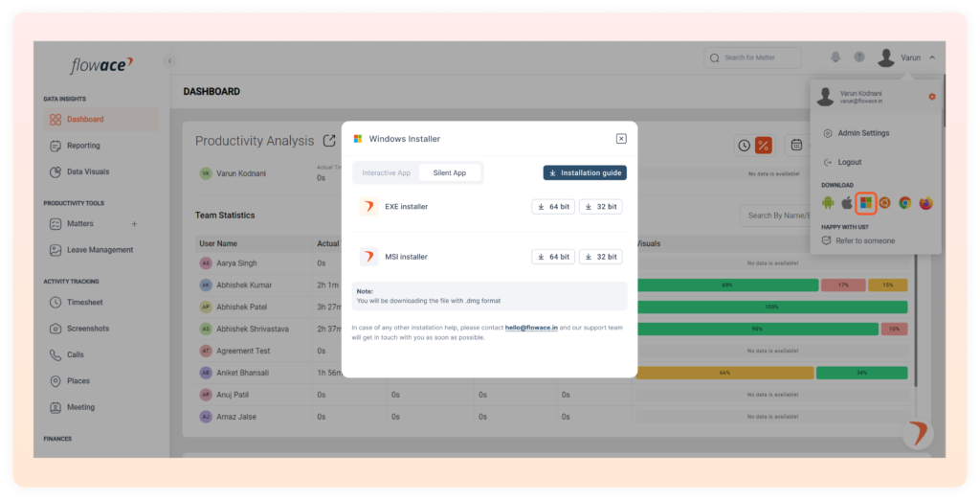This screenshot has width=980, height=501.
Task: Get the Firefox extension icon
Action: point(925,203)
